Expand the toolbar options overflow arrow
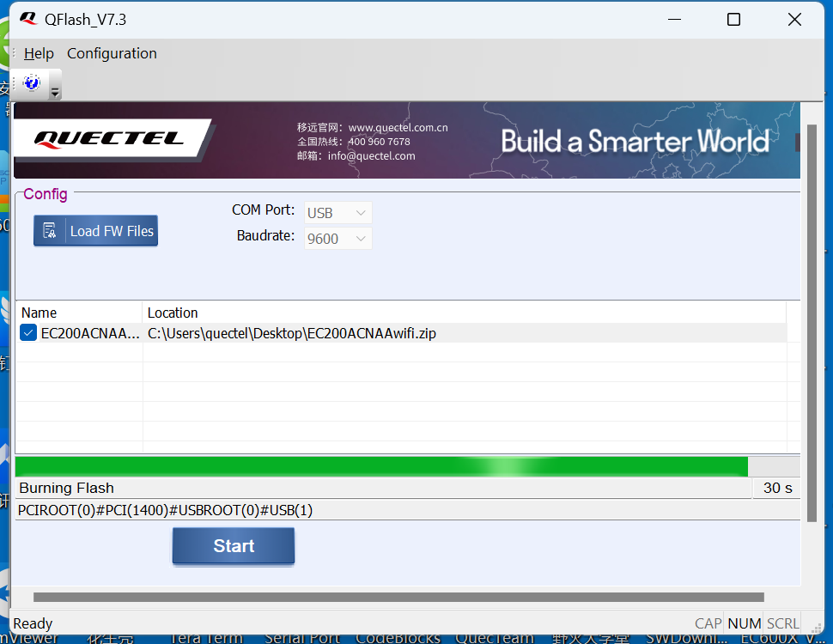The width and height of the screenshot is (833, 644). (x=55, y=93)
